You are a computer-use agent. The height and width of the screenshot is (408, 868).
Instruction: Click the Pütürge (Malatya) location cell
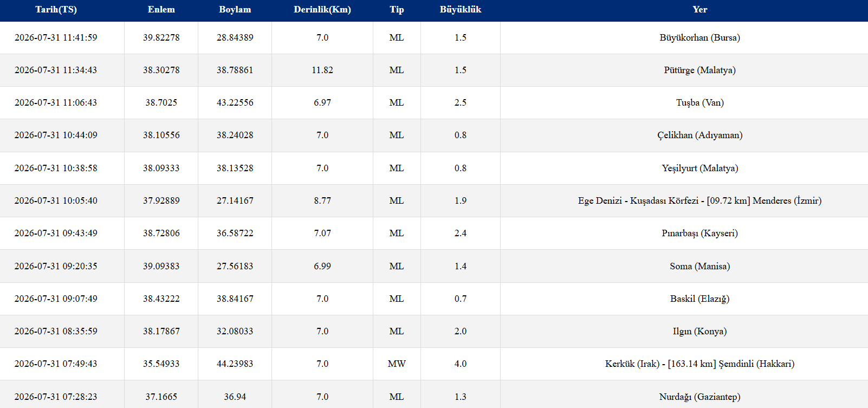[699, 70]
